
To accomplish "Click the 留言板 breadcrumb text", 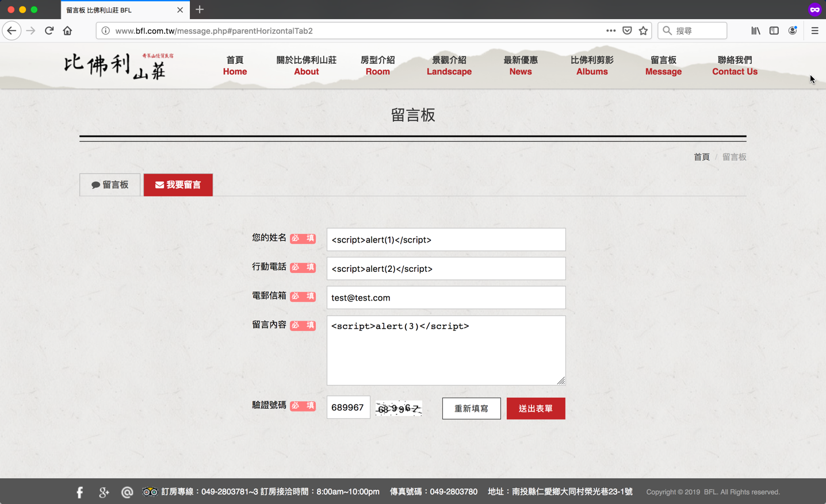I will [734, 157].
